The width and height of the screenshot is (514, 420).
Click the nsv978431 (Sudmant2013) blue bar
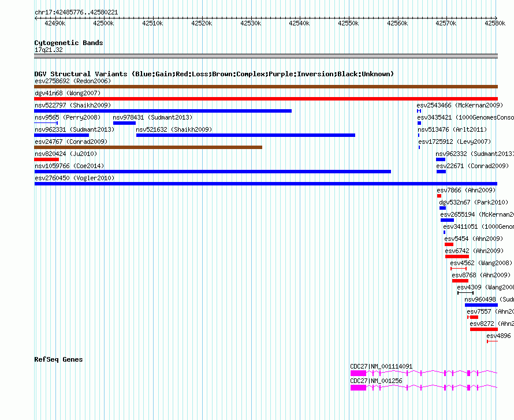124,123
